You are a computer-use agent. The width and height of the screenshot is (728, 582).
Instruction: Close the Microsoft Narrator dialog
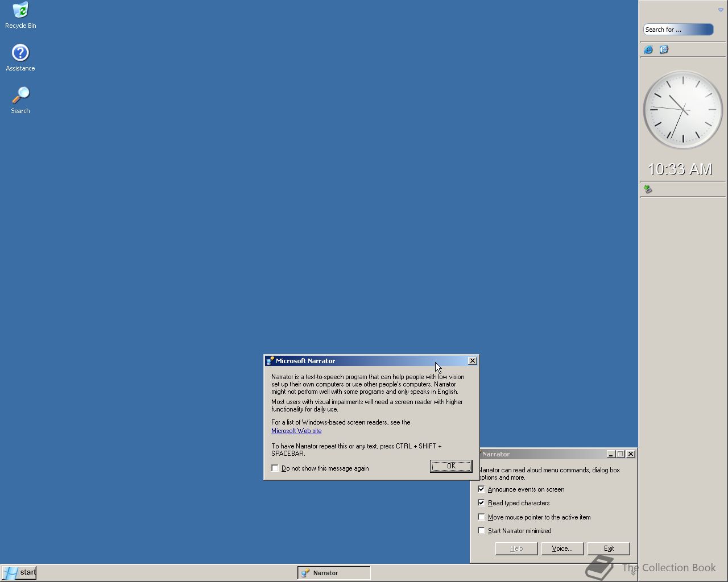pyautogui.click(x=472, y=361)
